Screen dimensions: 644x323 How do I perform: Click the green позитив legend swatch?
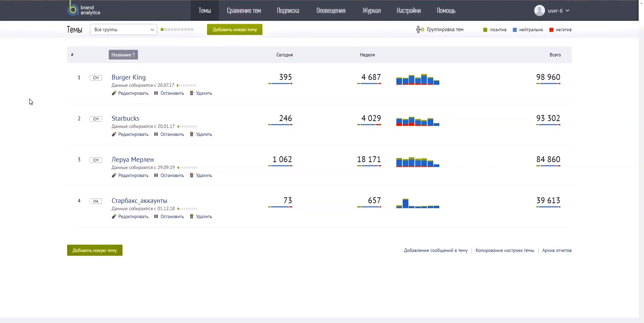(x=485, y=30)
